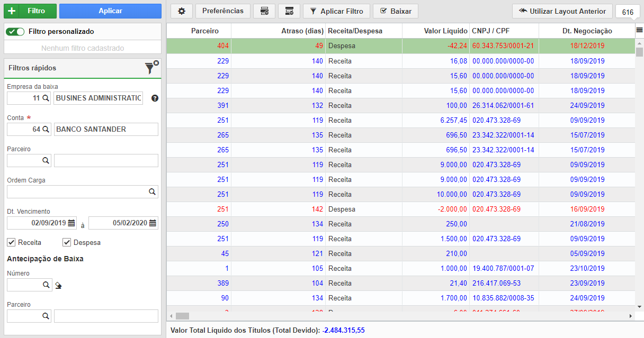
Task: Click the second grid layout icon before Aplicar Filtro
Action: tap(289, 11)
